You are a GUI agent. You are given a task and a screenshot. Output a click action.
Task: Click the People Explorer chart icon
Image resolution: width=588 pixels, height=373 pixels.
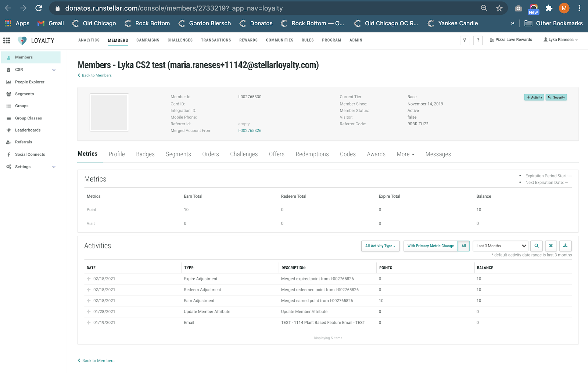click(x=9, y=82)
